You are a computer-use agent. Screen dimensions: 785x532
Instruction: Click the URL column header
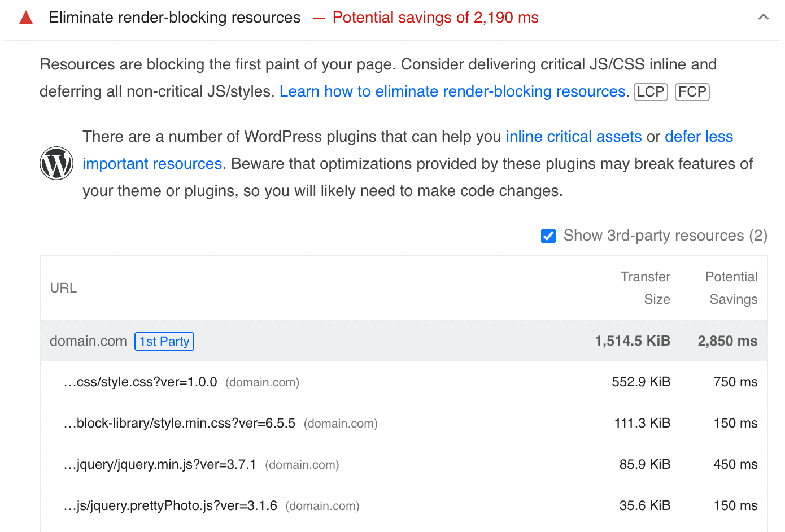[63, 288]
